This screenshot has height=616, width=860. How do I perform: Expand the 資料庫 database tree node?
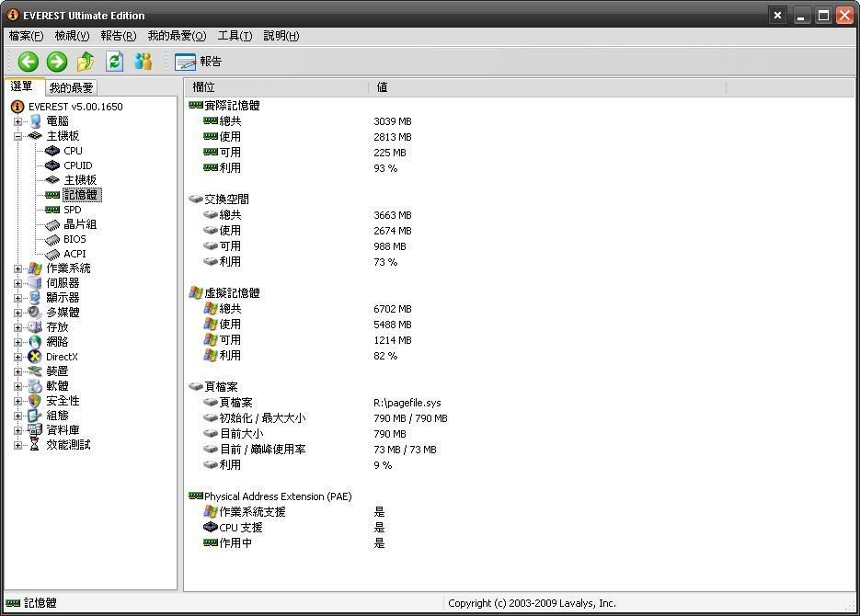click(x=17, y=430)
